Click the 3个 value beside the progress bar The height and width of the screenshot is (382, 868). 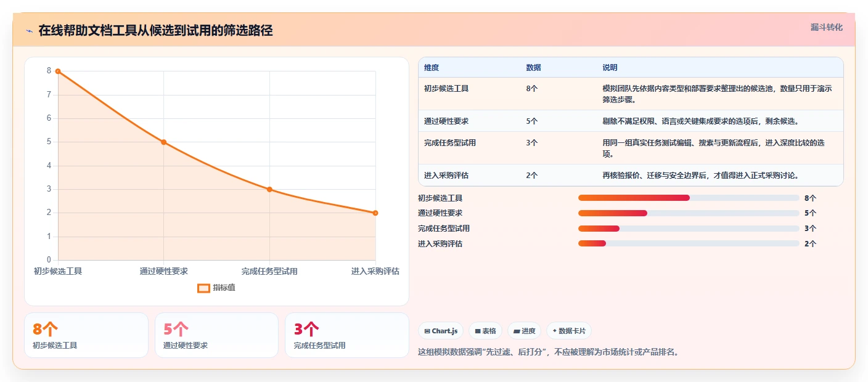(810, 229)
